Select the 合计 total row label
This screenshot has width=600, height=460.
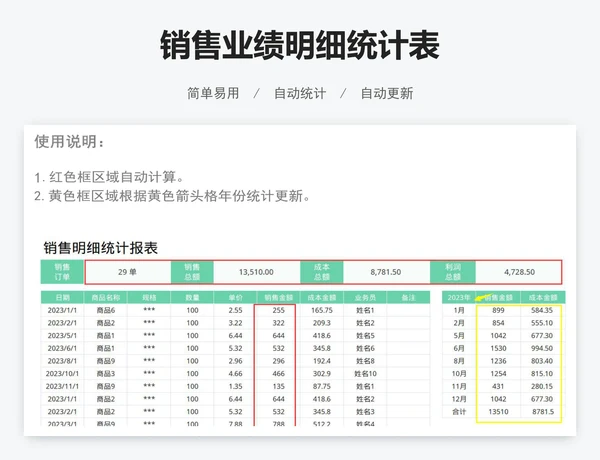pyautogui.click(x=459, y=411)
